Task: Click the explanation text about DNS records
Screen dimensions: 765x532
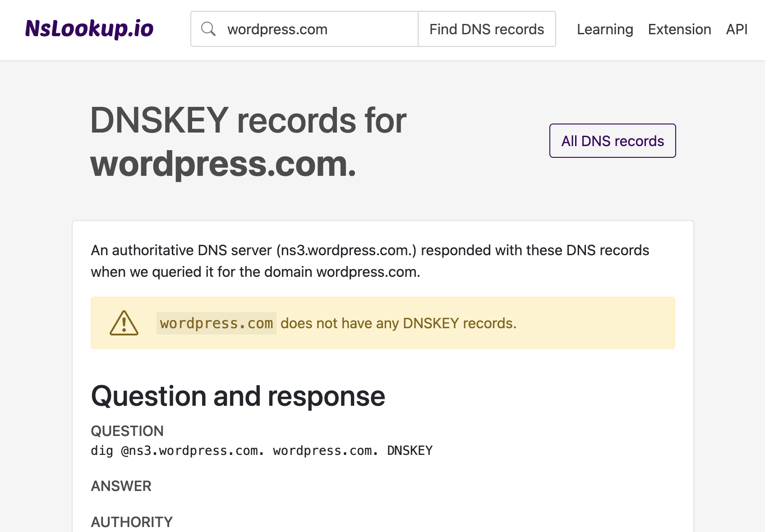Action: 370,261
